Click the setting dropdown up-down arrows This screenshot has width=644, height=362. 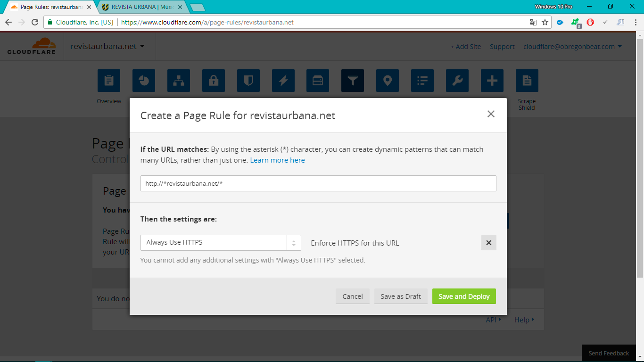294,243
